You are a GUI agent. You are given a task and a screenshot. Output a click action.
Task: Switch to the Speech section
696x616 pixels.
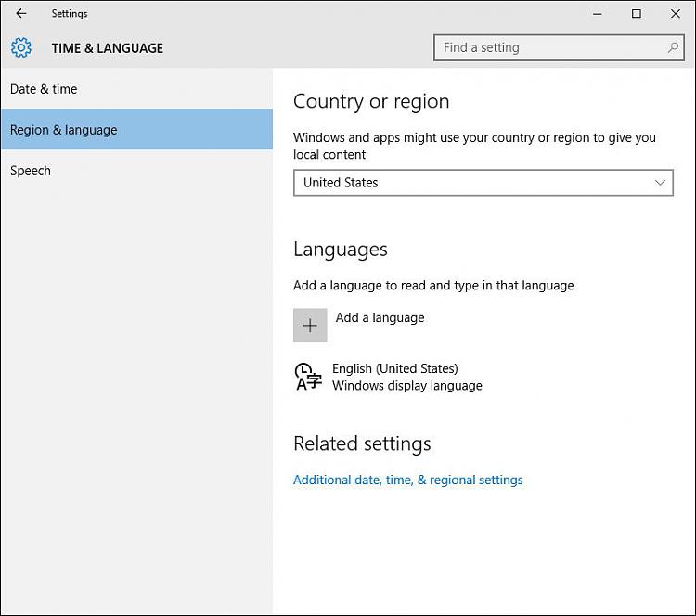pyautogui.click(x=31, y=171)
